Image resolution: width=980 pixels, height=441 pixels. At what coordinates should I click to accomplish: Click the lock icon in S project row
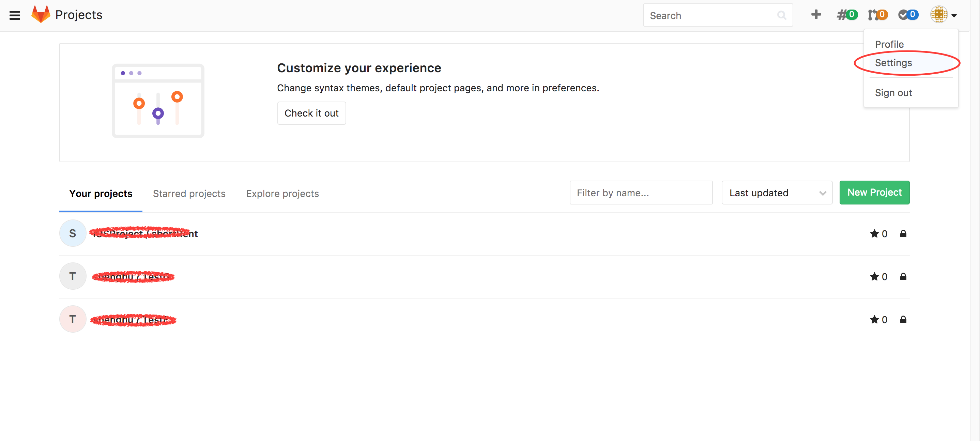pyautogui.click(x=903, y=234)
